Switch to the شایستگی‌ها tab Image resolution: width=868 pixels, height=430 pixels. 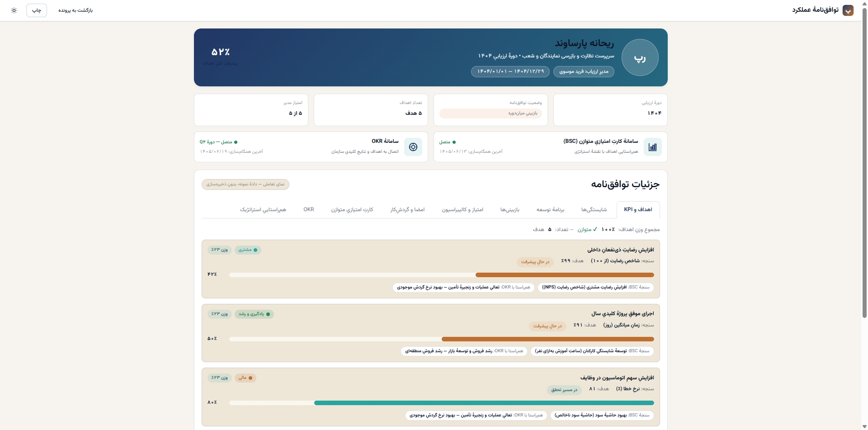[594, 210]
